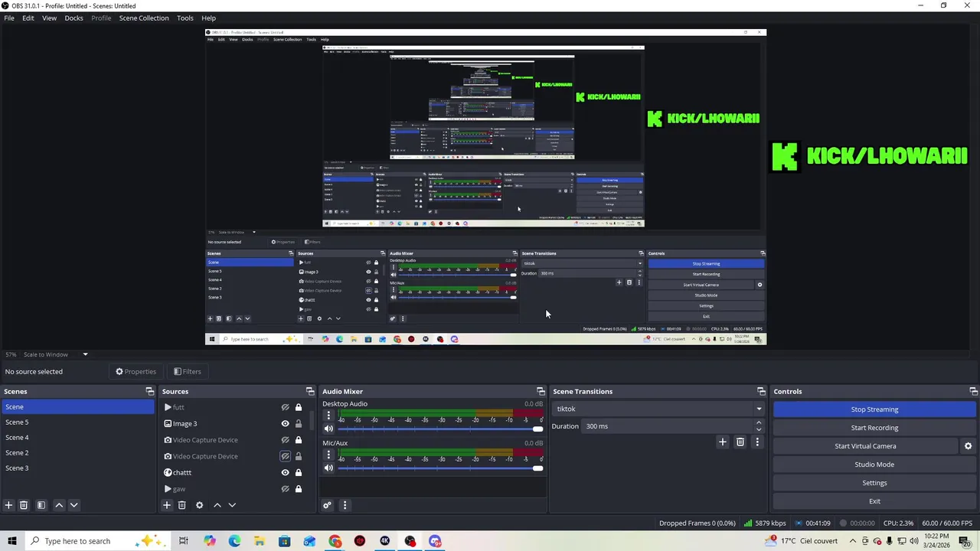
Task: Open preview scale dropdown arrow
Action: (85, 354)
